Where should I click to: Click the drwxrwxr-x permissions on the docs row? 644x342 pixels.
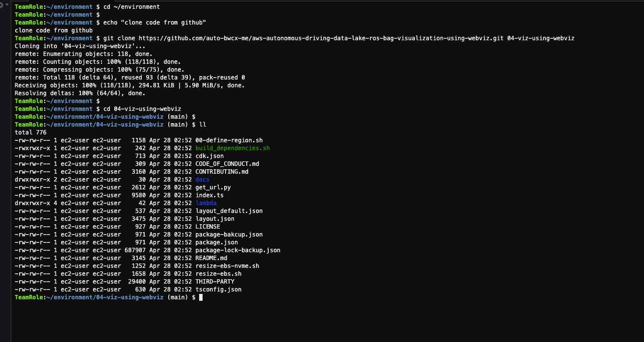pyautogui.click(x=32, y=180)
